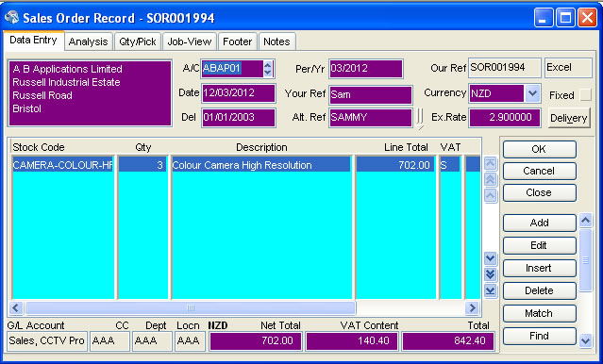The image size is (603, 364).
Task: Move down one line with single down arrow
Action: pyautogui.click(x=490, y=258)
